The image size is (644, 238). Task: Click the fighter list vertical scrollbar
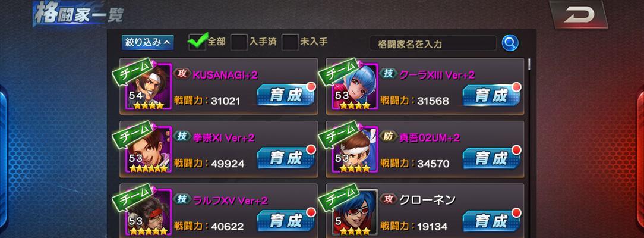[529, 148]
